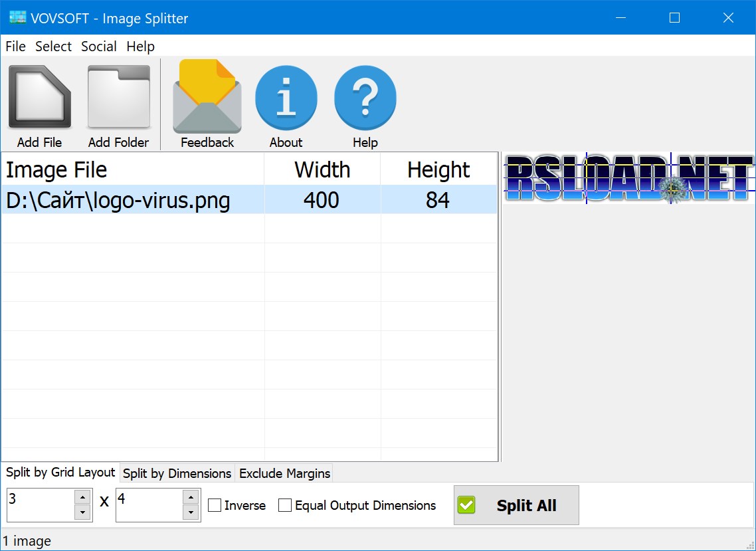Open the About info icon

286,98
